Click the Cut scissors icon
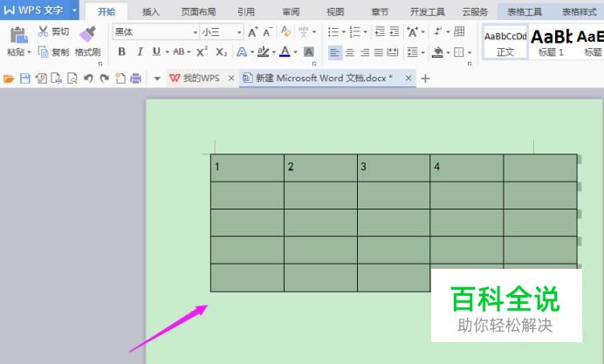This screenshot has height=364, width=604. (x=43, y=31)
